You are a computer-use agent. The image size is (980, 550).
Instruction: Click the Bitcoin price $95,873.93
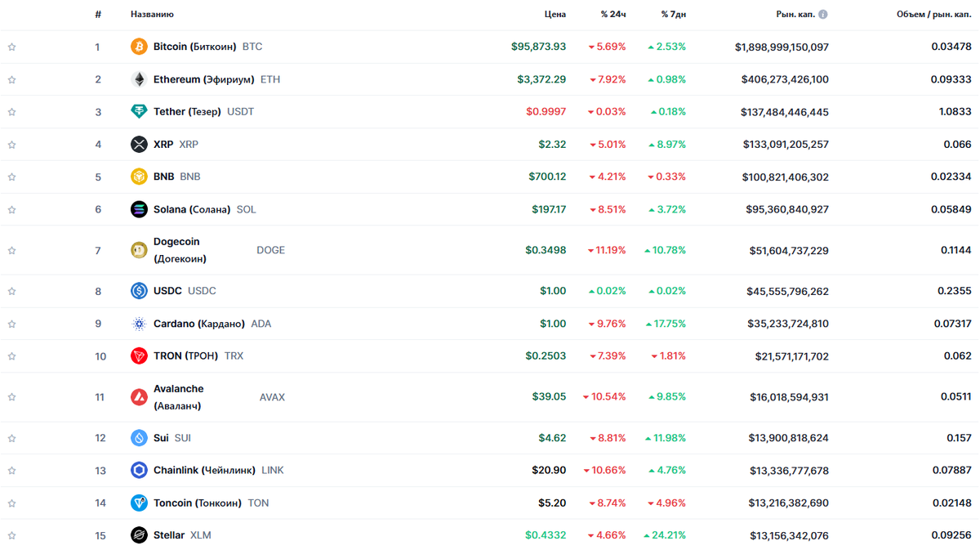coord(538,47)
